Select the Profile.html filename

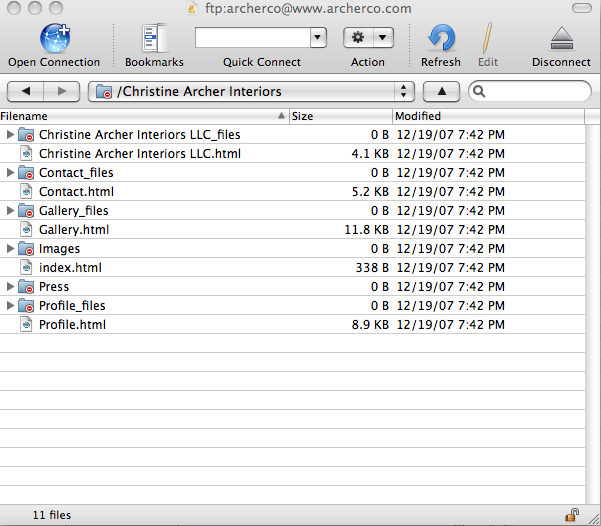72,325
